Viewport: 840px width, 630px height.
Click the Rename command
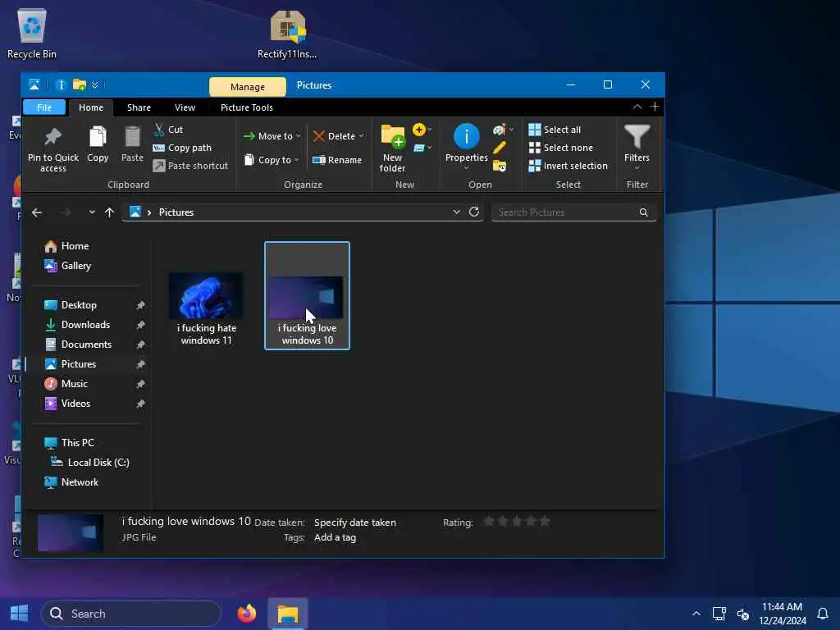[x=337, y=160]
